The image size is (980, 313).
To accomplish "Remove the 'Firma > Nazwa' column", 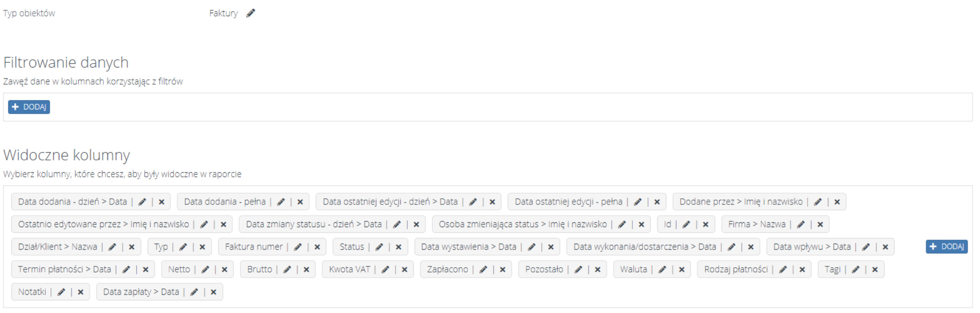I will 820,225.
